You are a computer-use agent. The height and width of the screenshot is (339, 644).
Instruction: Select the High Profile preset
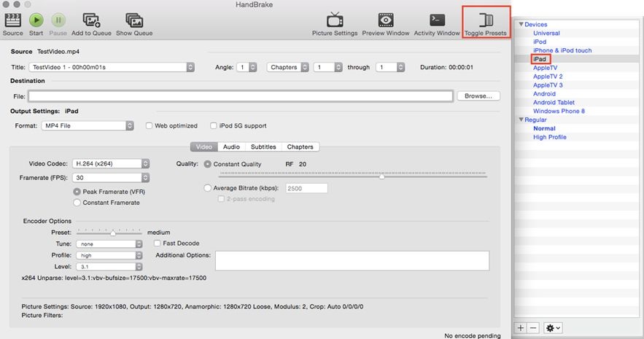(x=549, y=137)
